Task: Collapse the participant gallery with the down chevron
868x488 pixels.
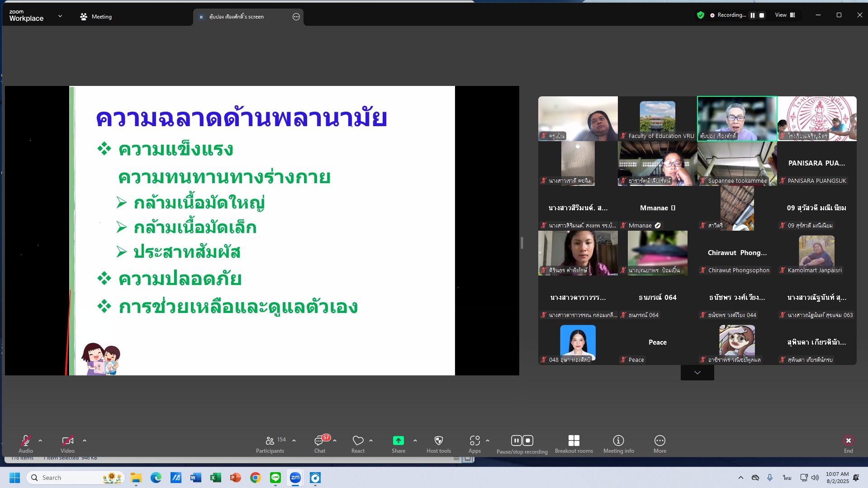Action: [697, 372]
